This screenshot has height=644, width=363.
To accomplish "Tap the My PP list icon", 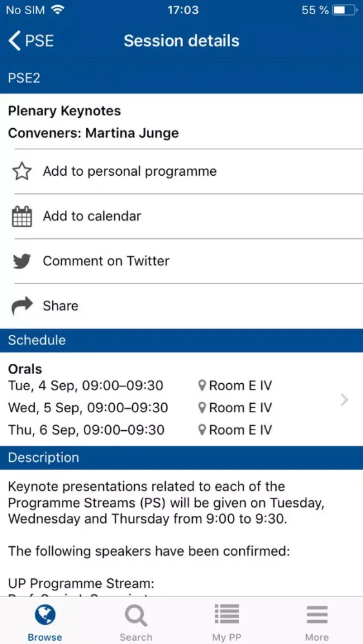I will click(226, 614).
